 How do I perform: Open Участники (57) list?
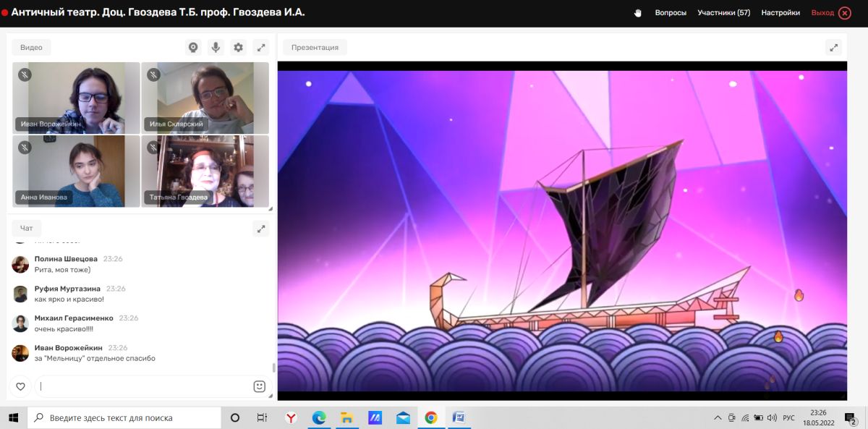tap(723, 13)
